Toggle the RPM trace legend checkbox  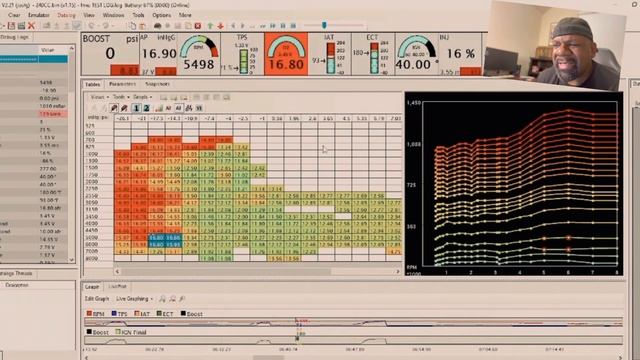[89, 313]
